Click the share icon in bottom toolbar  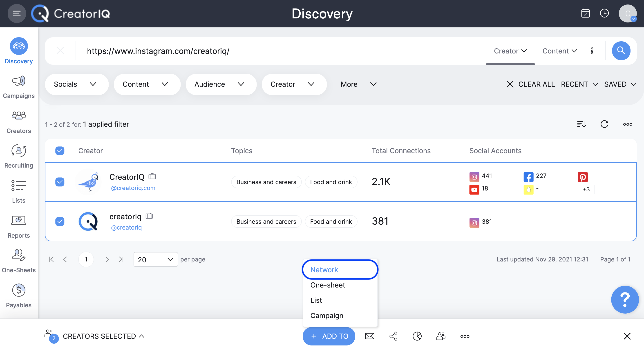[x=393, y=336]
